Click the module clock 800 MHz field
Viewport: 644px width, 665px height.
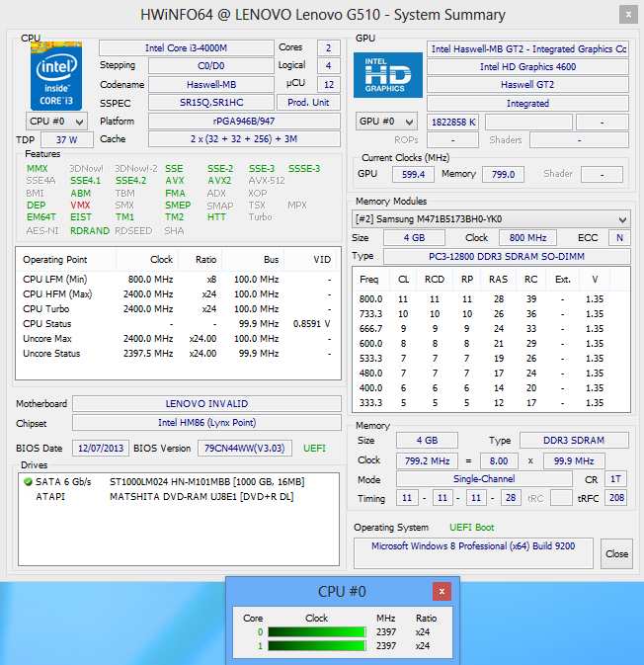click(527, 237)
